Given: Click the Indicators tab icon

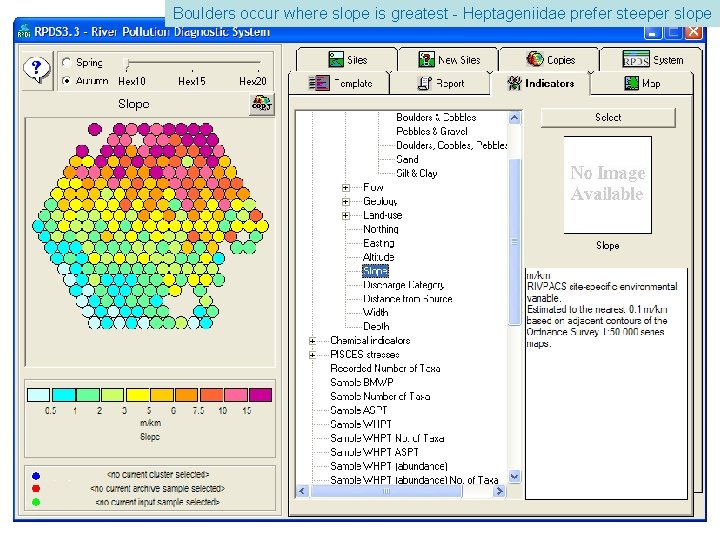Looking at the screenshot, I should [514, 83].
